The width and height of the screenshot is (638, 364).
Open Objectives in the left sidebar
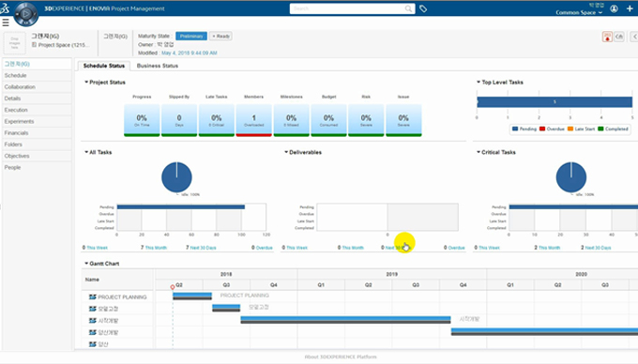[x=37, y=156]
